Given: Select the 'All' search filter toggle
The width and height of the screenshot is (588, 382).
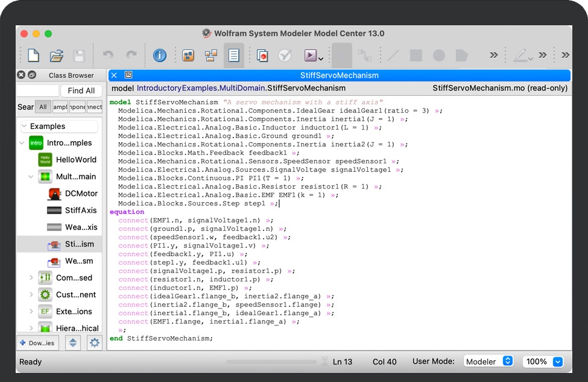Looking at the screenshot, I should click(43, 107).
